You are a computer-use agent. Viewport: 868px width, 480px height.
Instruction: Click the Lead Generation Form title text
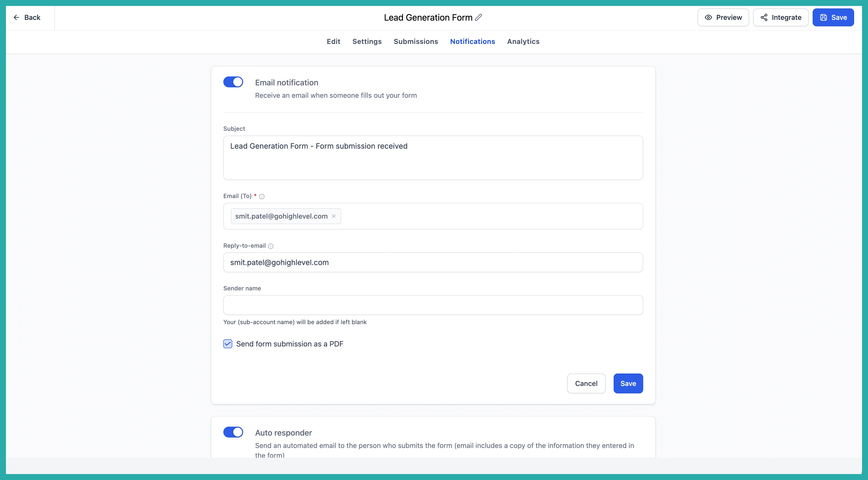coord(428,18)
